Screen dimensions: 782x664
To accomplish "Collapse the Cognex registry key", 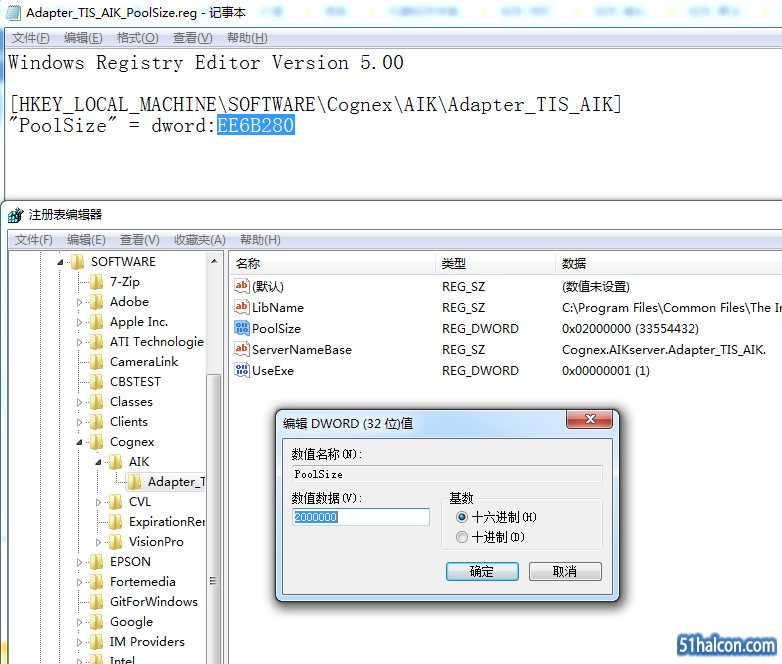I will pyautogui.click(x=80, y=442).
